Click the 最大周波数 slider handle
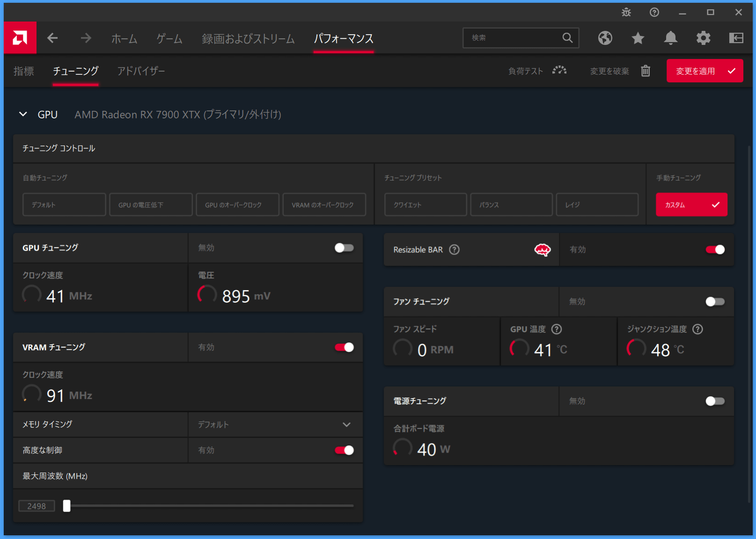The width and height of the screenshot is (756, 539). (67, 506)
